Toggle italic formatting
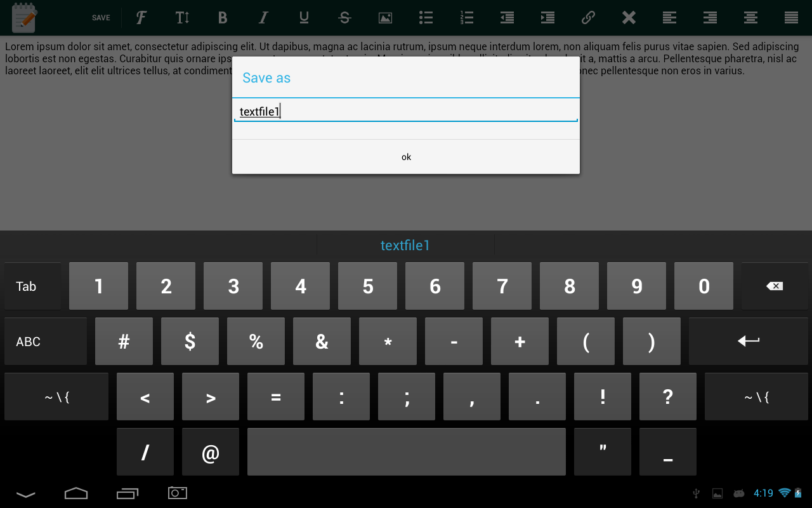The width and height of the screenshot is (812, 508). (x=263, y=18)
